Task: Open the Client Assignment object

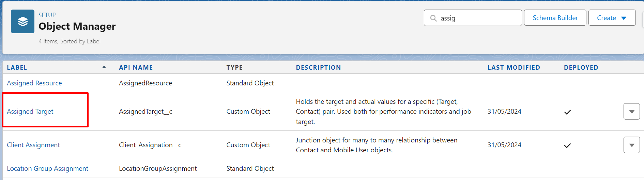Action: point(33,145)
